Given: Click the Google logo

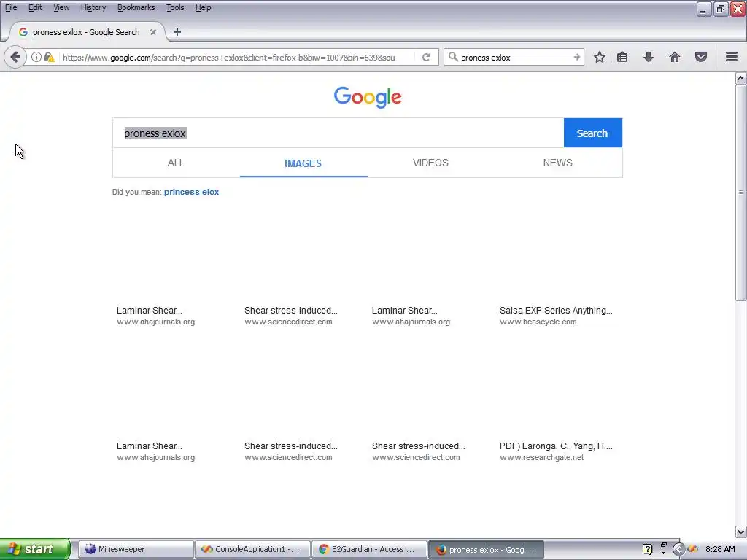Looking at the screenshot, I should [x=368, y=97].
